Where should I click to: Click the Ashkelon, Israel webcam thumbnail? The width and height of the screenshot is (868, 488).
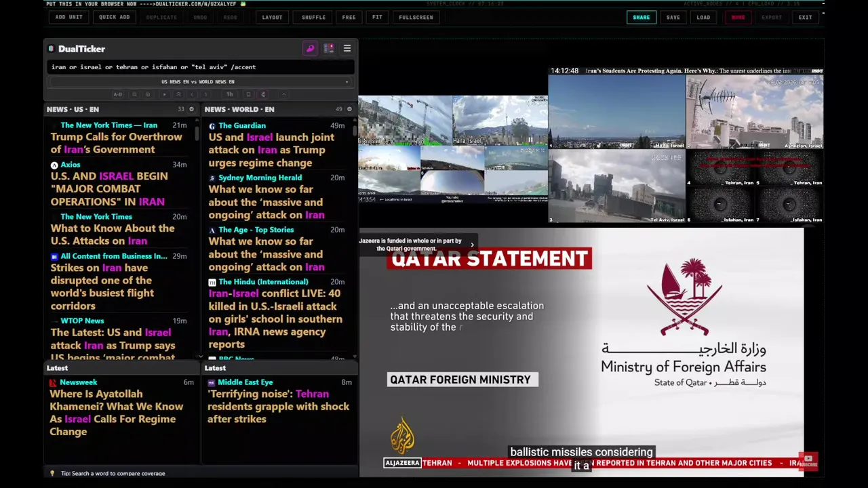[755, 112]
